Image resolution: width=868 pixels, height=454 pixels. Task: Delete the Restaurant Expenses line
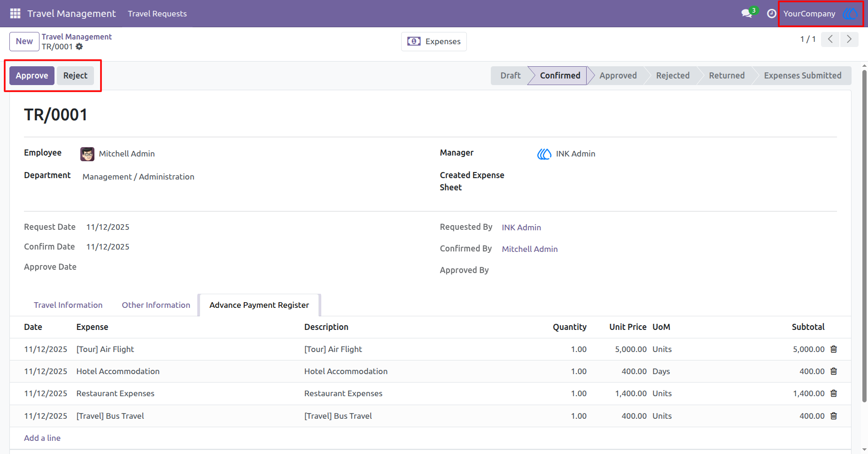pyautogui.click(x=834, y=393)
